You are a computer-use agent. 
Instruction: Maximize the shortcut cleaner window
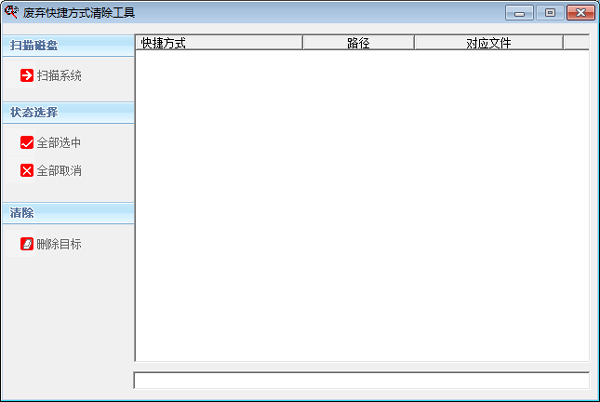click(550, 13)
